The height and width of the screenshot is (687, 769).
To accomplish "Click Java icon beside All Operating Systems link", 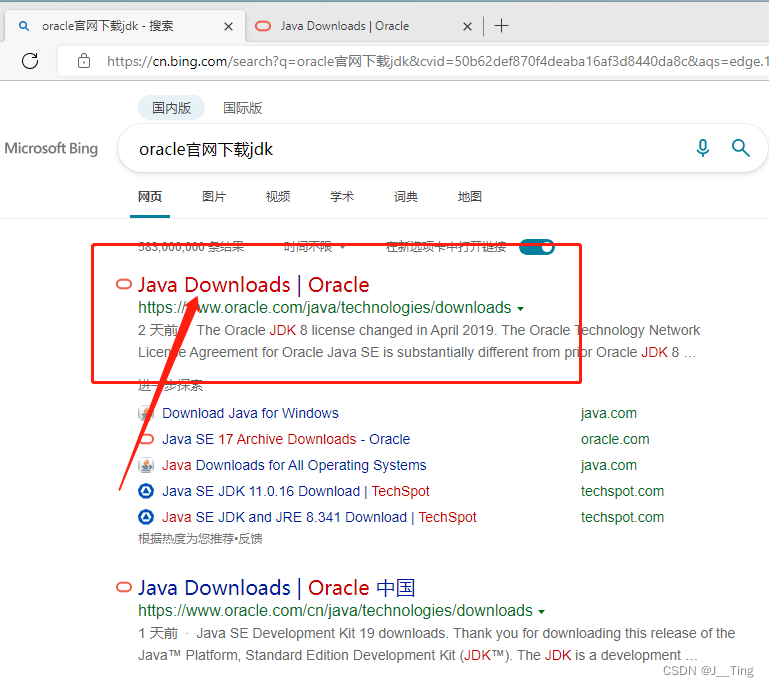I will pos(146,465).
